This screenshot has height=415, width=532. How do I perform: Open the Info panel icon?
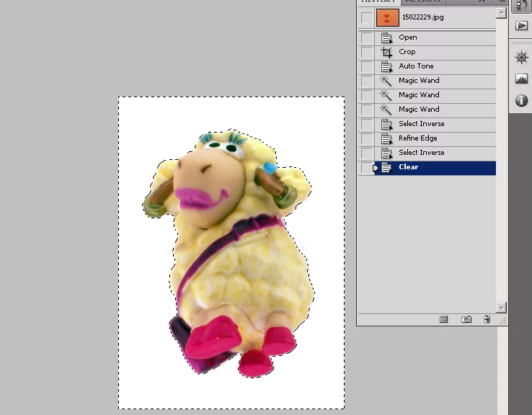521,100
